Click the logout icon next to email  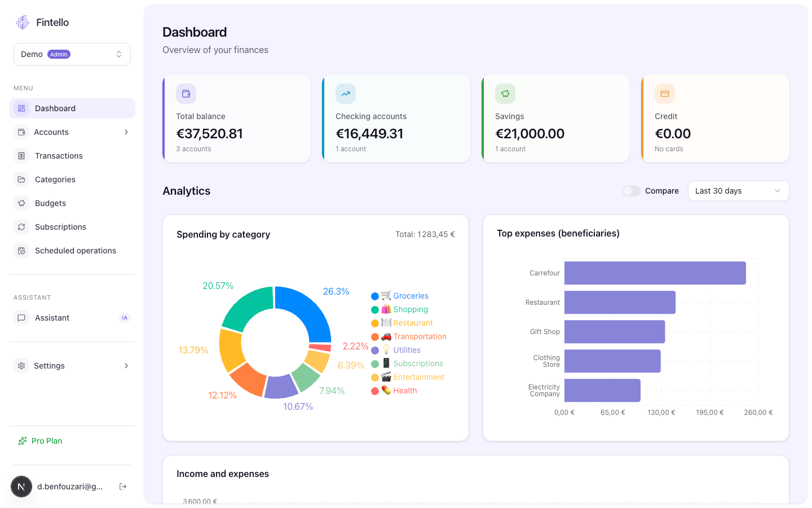tap(123, 487)
